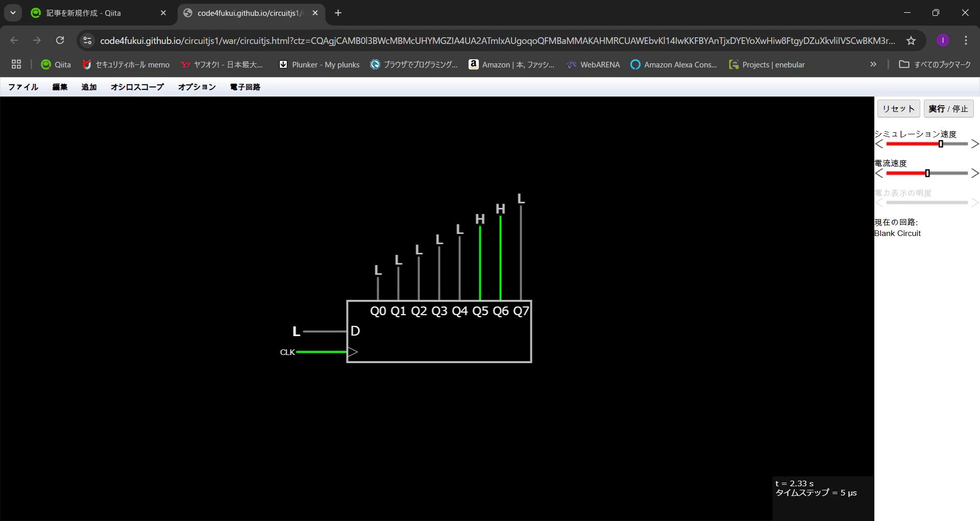This screenshot has height=521, width=980.
Task: Open the Amazon bookmark
Action: 511,64
